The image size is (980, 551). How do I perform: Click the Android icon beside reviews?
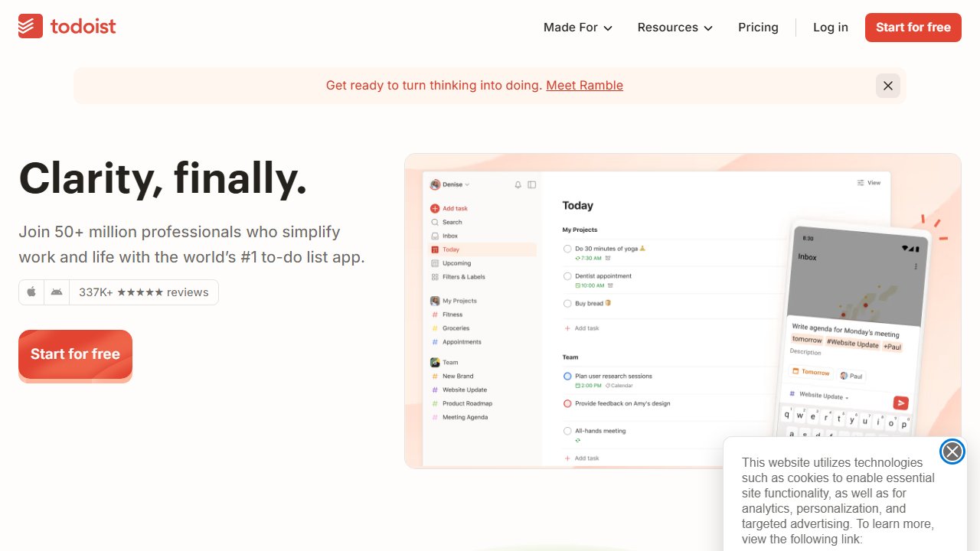tap(57, 292)
